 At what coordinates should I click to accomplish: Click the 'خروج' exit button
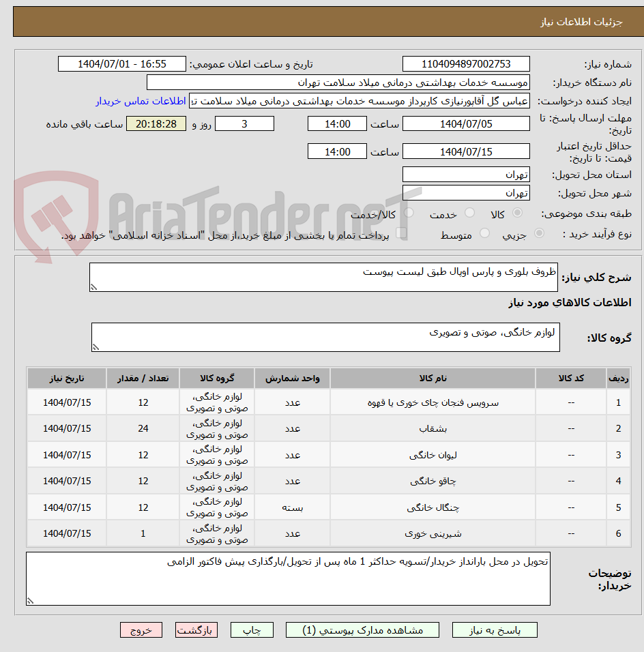pyautogui.click(x=141, y=630)
